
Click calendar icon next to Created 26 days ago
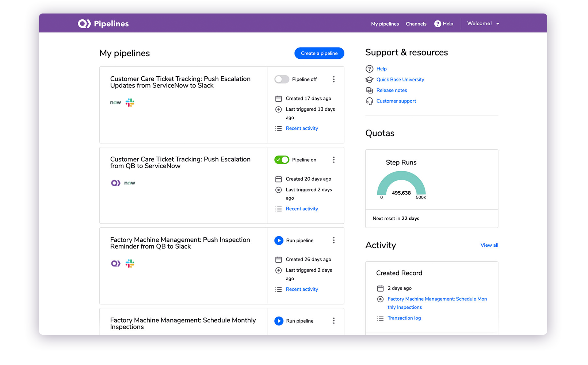point(278,260)
